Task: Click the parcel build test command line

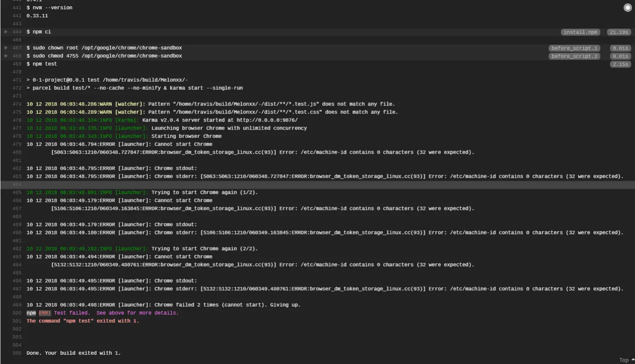Action: click(135, 88)
